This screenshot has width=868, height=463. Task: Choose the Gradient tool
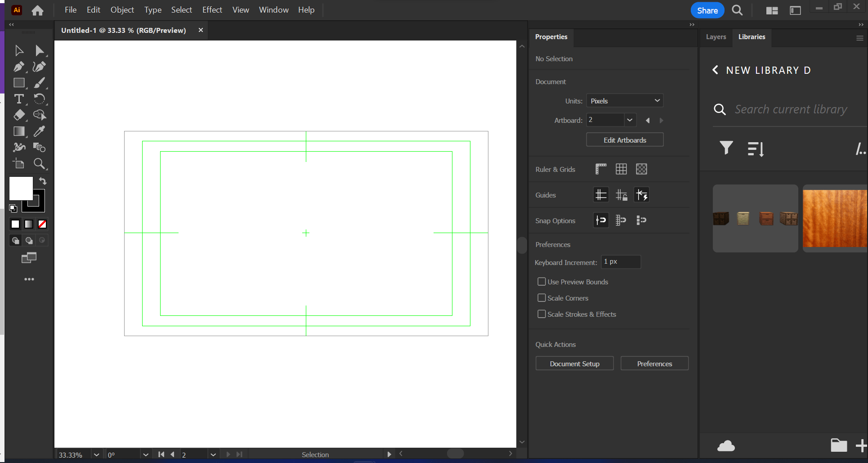tap(19, 131)
